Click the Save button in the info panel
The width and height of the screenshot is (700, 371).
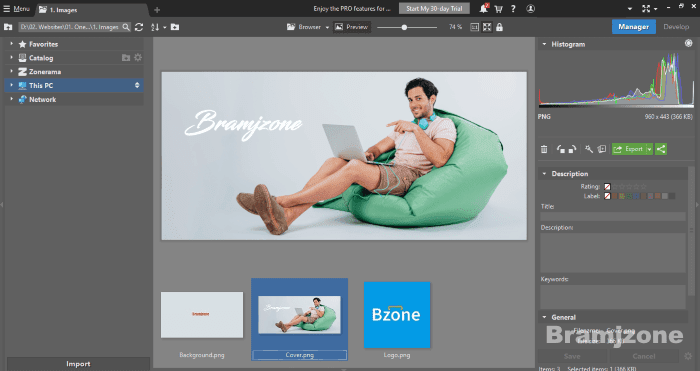(x=572, y=356)
